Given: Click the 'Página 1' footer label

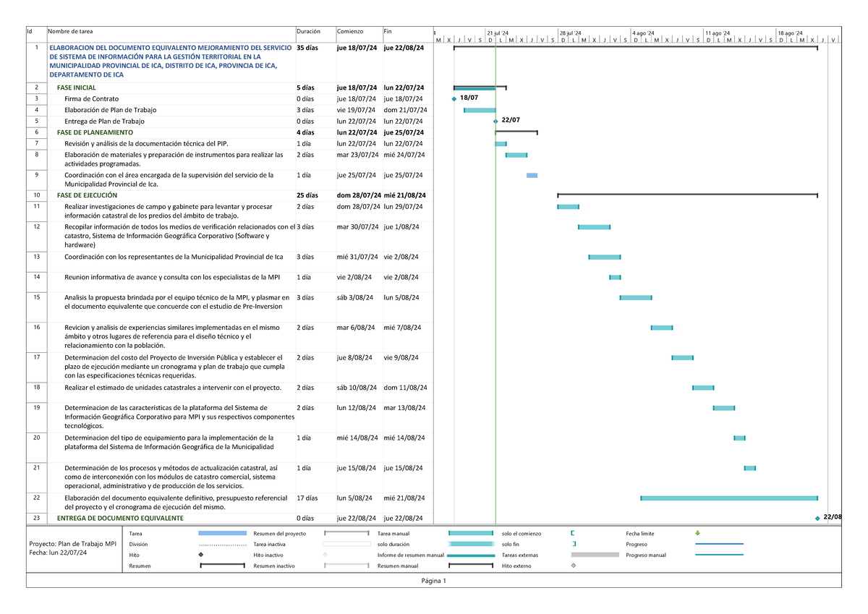Looking at the screenshot, I should click(x=434, y=581).
